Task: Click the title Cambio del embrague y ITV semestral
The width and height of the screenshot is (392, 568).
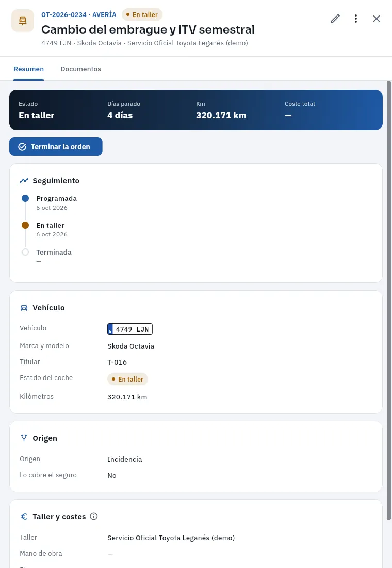Action: (x=148, y=29)
